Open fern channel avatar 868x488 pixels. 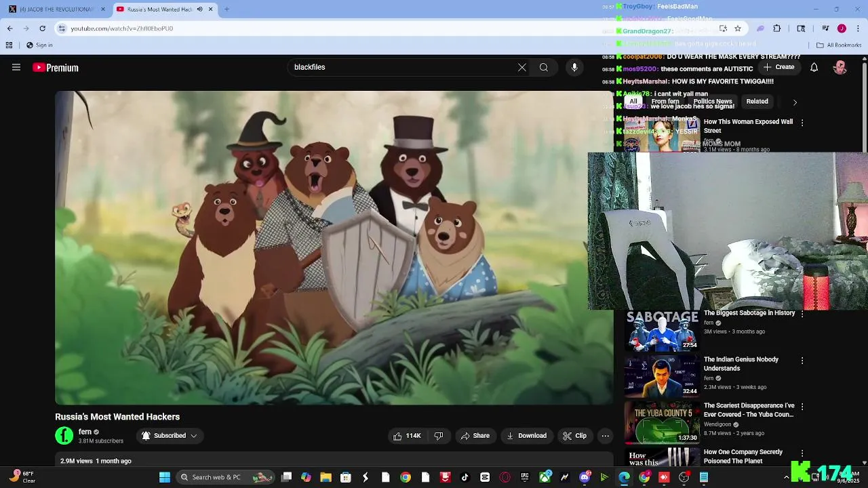point(64,436)
